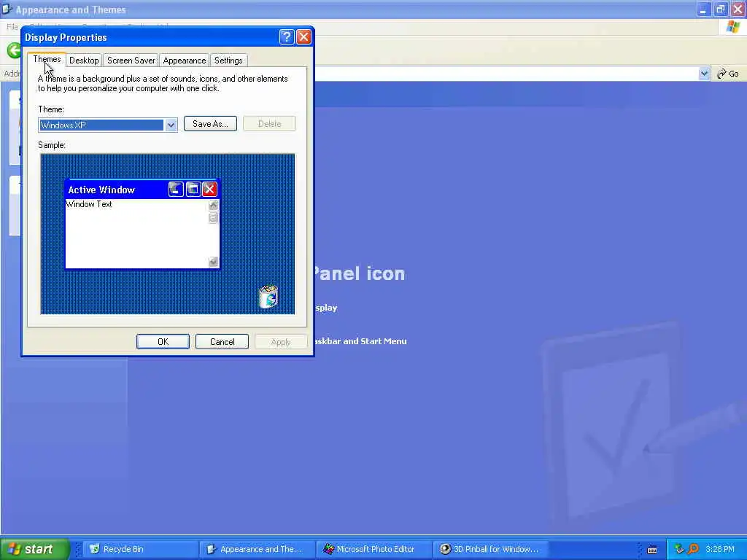Open the Screen Saver tab

(131, 61)
